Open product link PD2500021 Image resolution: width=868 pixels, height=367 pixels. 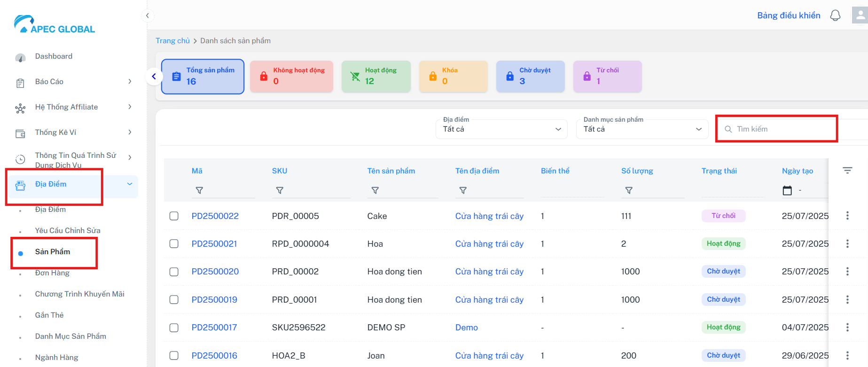tap(214, 244)
